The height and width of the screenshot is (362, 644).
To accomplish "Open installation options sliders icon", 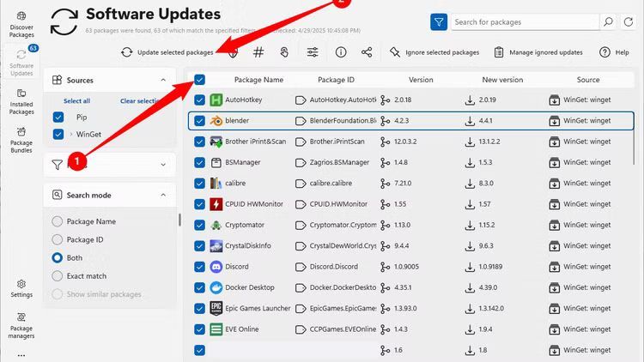I will (313, 52).
